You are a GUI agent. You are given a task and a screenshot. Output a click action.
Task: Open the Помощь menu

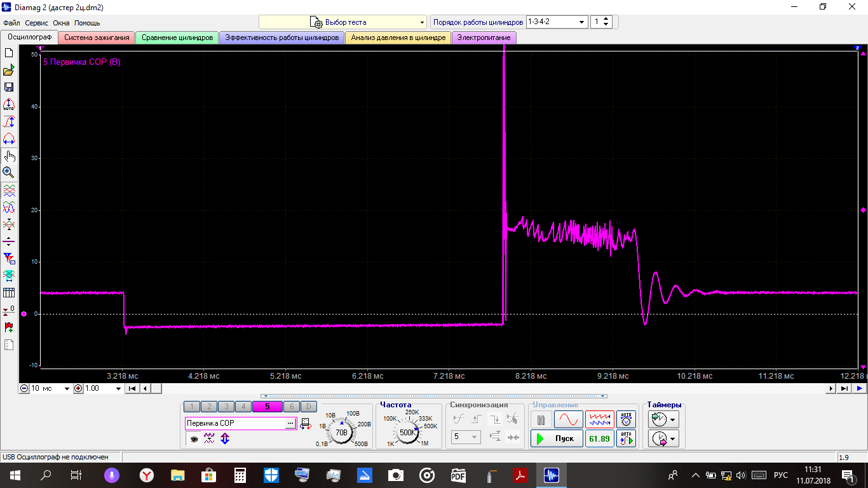[x=87, y=23]
